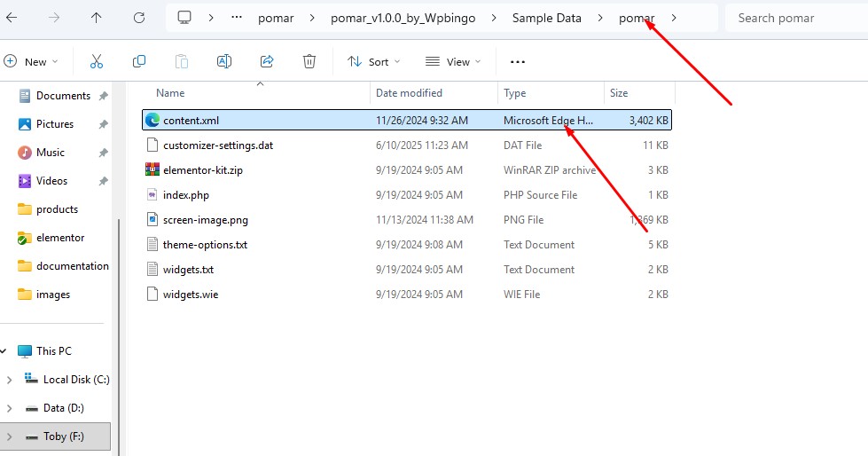The image size is (868, 456).
Task: Open the See more ellipsis menu
Action: (x=518, y=61)
